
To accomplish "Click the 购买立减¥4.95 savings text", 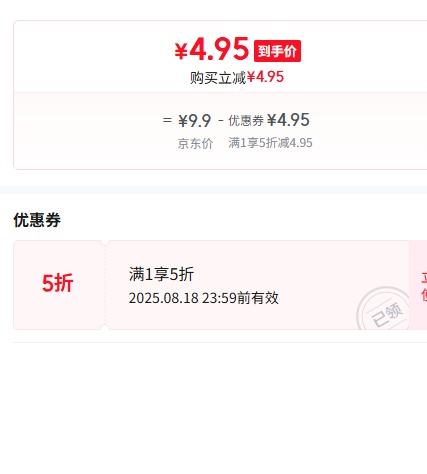I will click(x=237, y=77).
